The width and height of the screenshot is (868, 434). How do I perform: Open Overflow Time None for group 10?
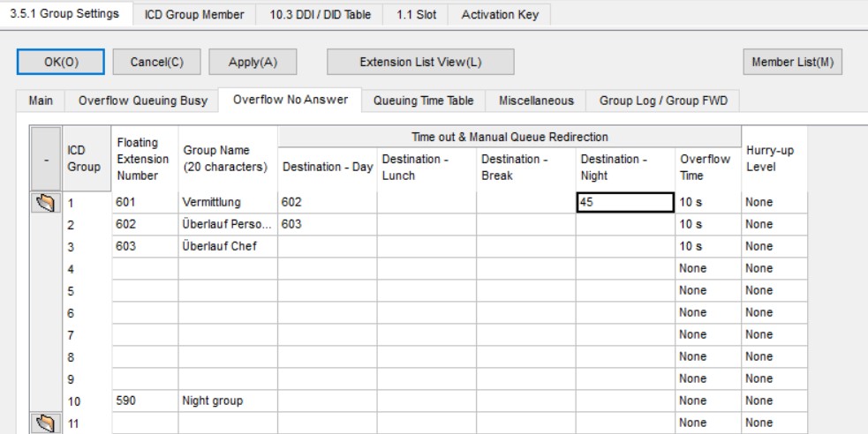[x=708, y=400]
